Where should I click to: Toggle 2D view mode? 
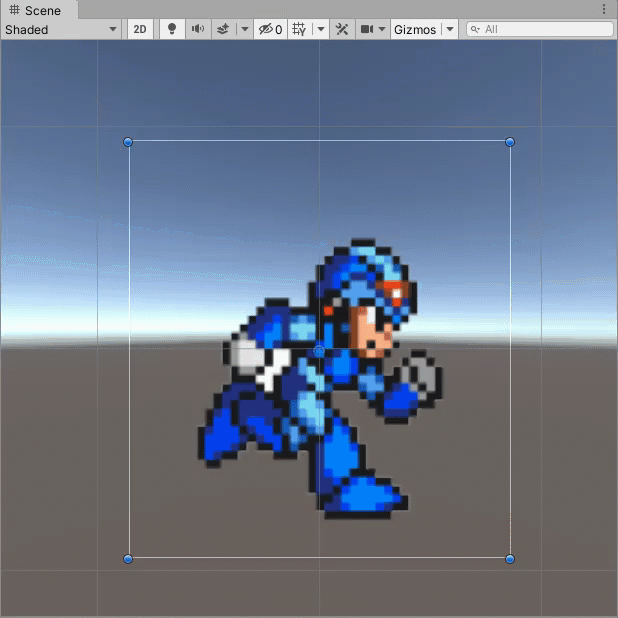coord(140,30)
